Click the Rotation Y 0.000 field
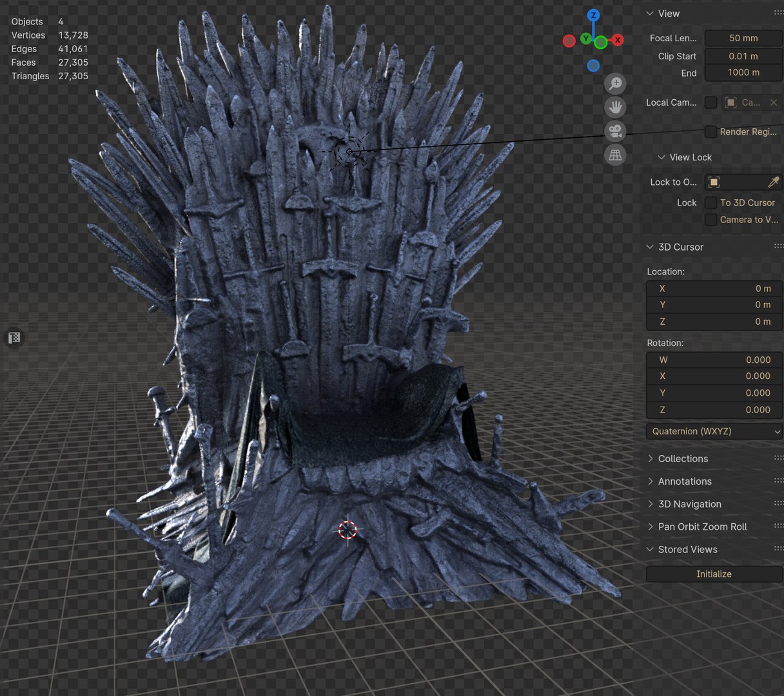 (x=714, y=393)
